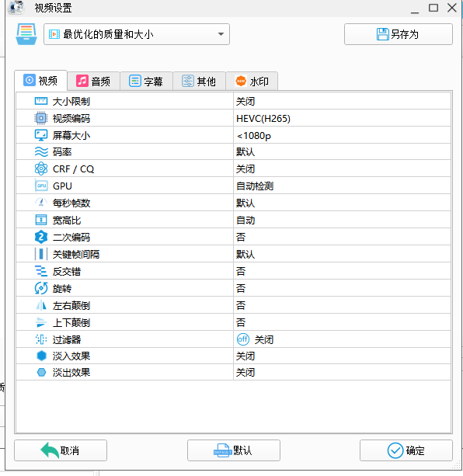Toggle 左右颠倒 value 否
The height and width of the screenshot is (476, 463).
pyautogui.click(x=342, y=305)
